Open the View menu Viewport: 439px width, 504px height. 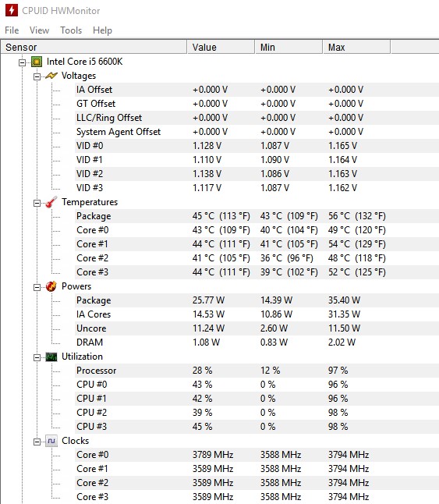click(39, 30)
